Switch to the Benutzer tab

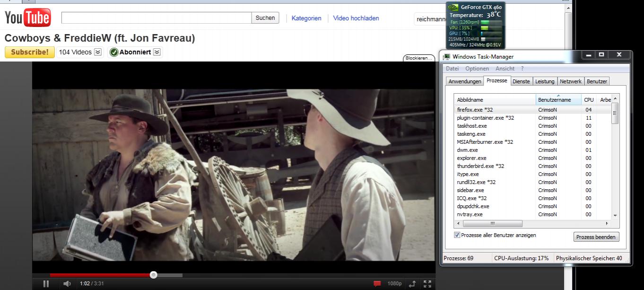pos(597,81)
